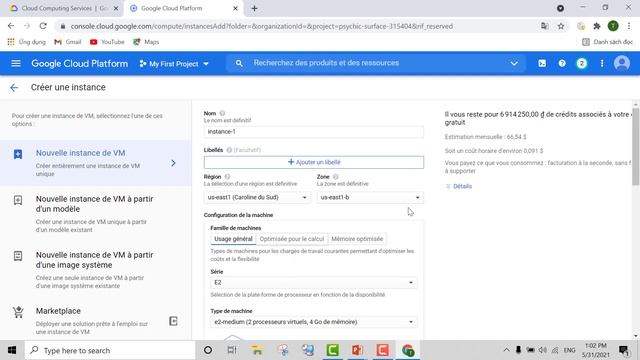
Task: Open the Windows action center notification icon
Action: (x=624, y=350)
